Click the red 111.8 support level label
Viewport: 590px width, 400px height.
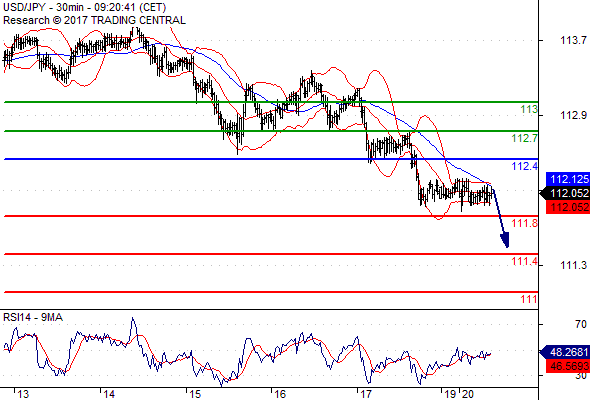coord(525,223)
